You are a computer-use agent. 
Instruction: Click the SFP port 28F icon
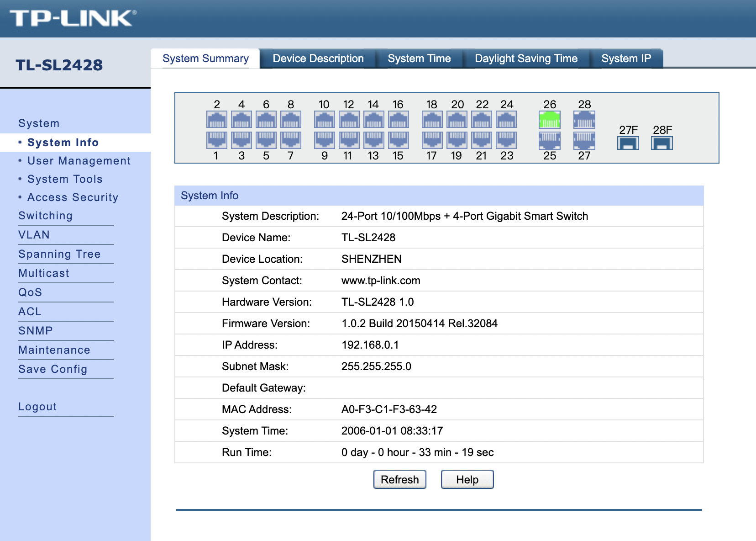(662, 143)
